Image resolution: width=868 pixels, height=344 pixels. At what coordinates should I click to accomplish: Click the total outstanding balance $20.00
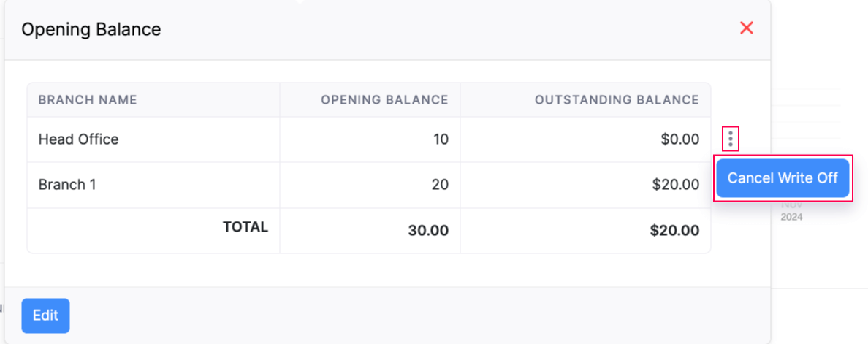[x=674, y=231]
